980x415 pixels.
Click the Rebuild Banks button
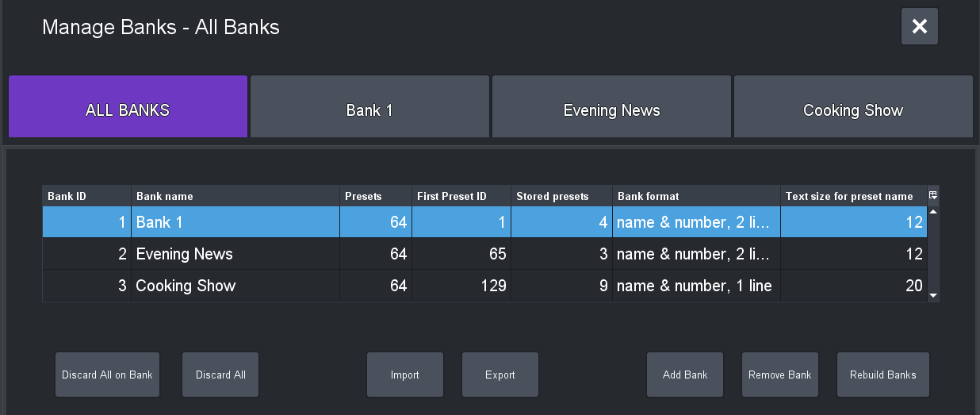coord(883,375)
